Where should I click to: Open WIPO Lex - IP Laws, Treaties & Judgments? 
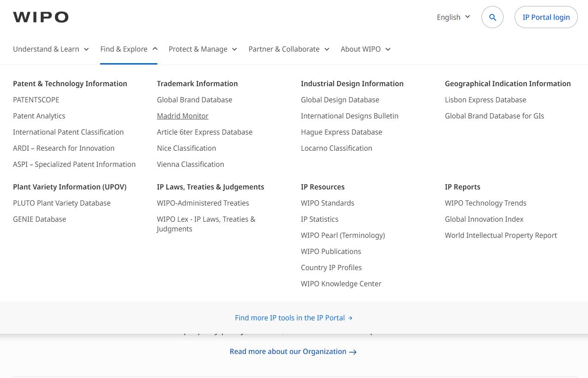[x=206, y=224]
